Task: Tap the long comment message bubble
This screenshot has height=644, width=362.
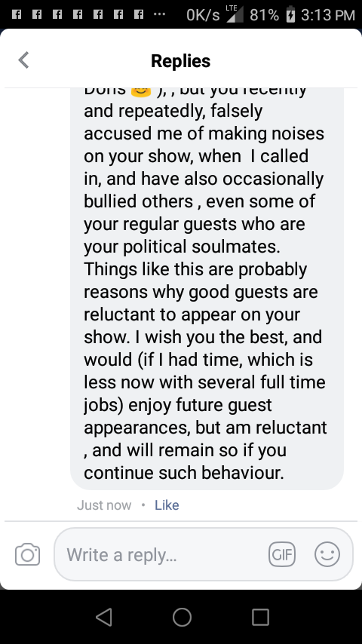Action: coord(207,288)
